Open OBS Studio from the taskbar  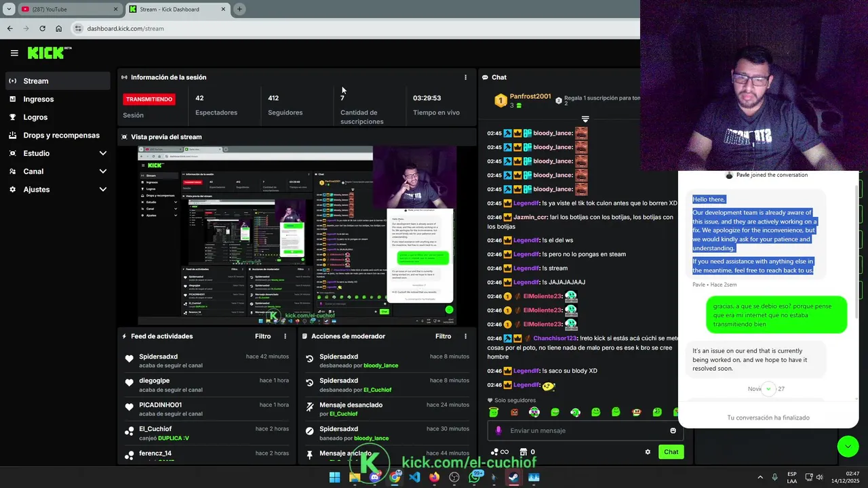454,477
